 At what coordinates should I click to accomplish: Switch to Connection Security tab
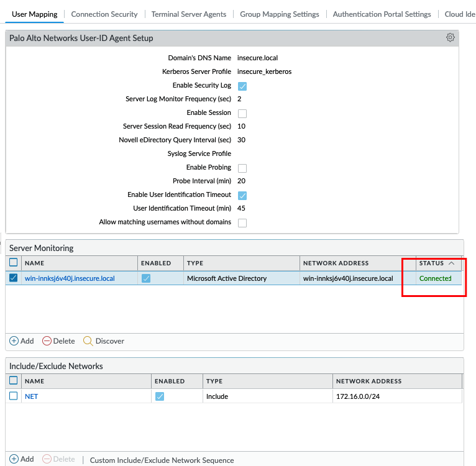click(x=104, y=14)
